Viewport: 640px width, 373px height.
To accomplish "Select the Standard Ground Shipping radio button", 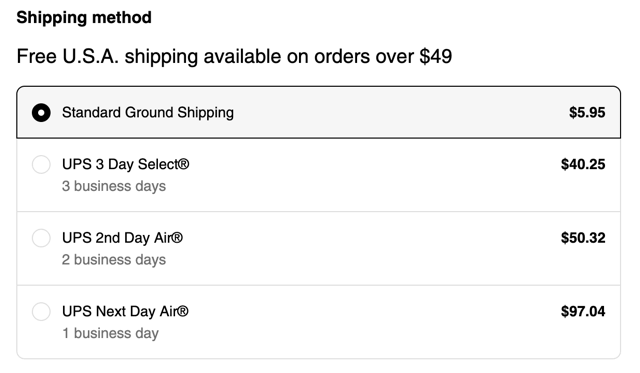I will (x=41, y=113).
